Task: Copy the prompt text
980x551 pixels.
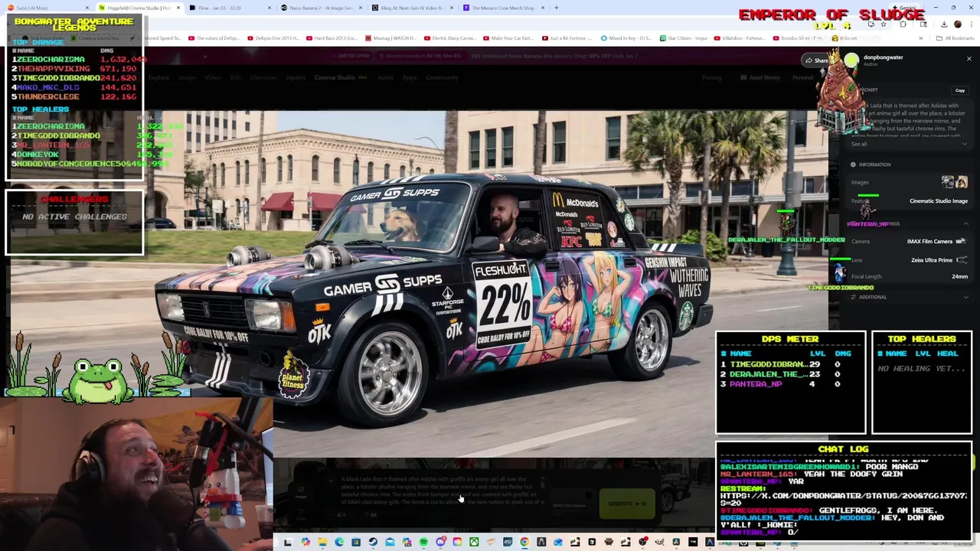Action: point(960,90)
